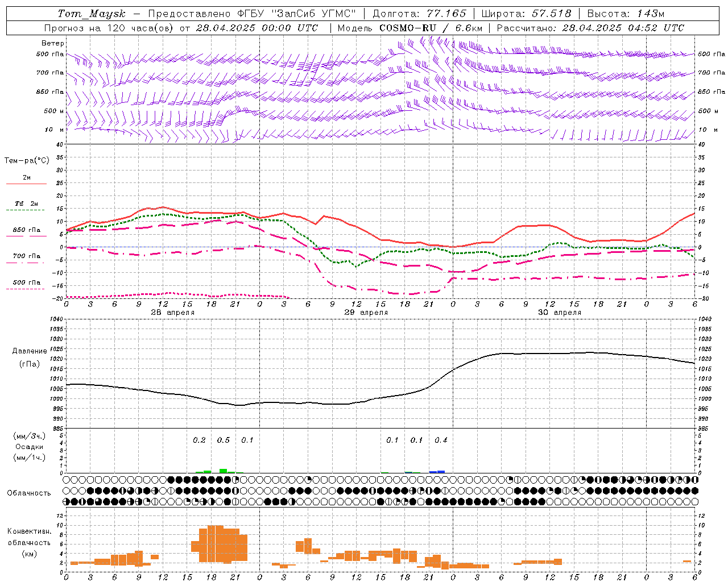
Task: Click the Td 2м legend entry
Action: [x=27, y=203]
